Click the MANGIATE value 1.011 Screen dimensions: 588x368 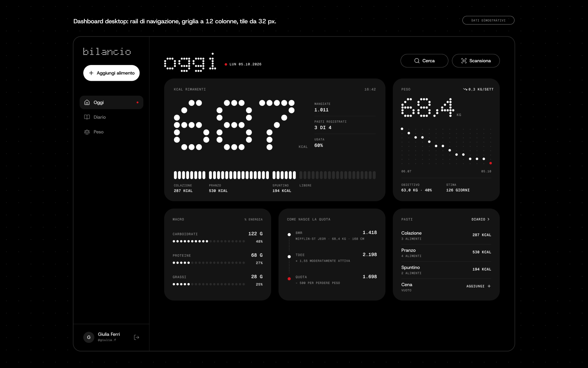(321, 110)
